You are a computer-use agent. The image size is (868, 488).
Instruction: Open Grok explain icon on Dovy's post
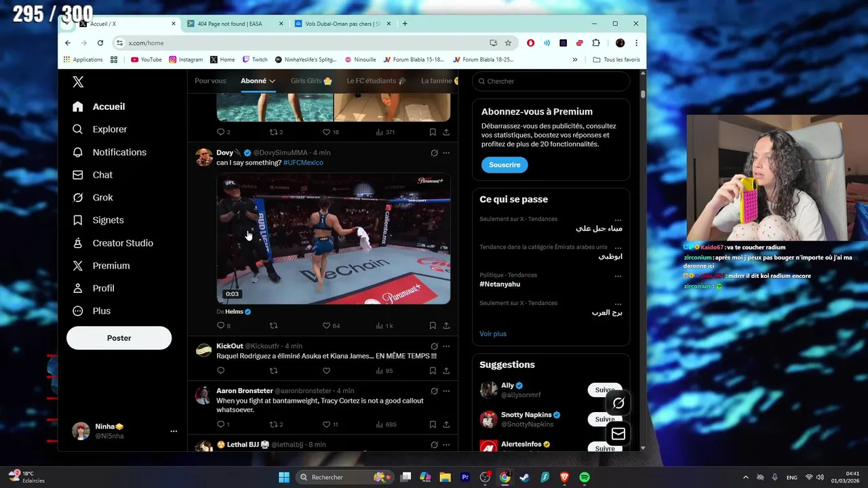point(434,153)
